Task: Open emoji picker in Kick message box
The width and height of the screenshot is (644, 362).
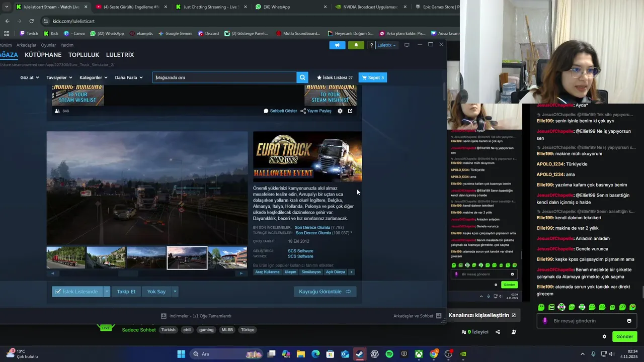Action: (629, 321)
